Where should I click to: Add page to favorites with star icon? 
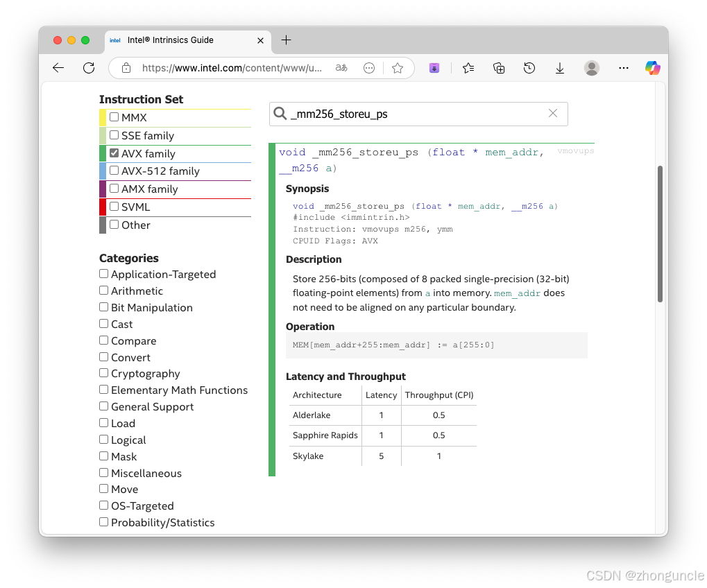coord(398,68)
